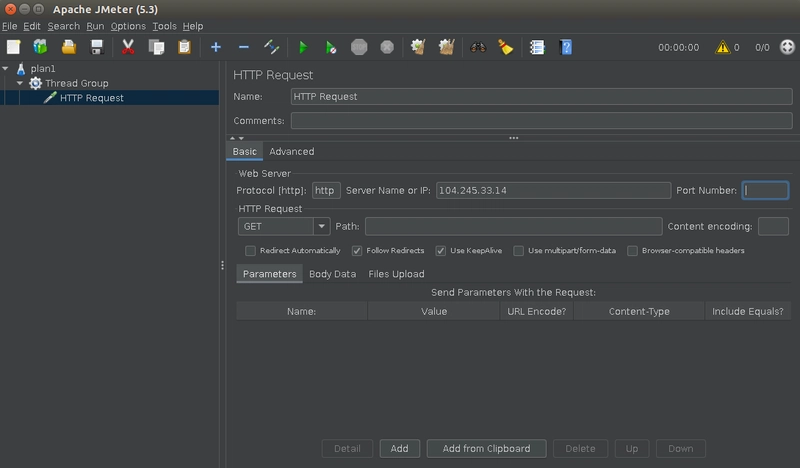
Task: Enable Browser-compatible headers checkbox
Action: [632, 251]
